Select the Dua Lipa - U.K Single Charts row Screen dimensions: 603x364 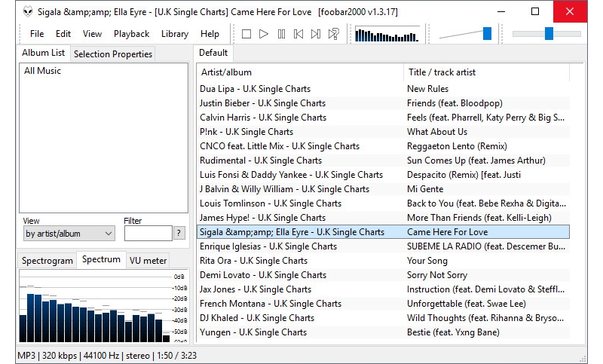[x=384, y=89]
